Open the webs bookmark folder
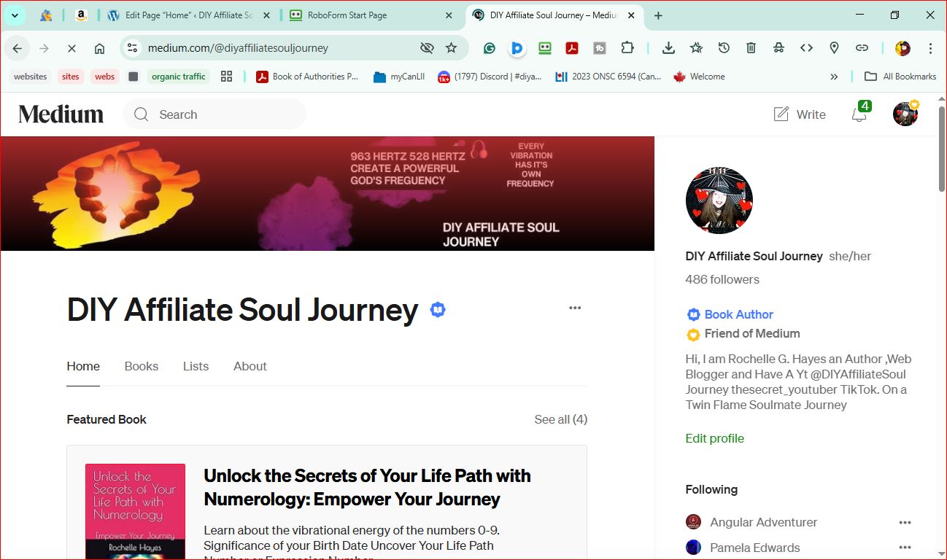Screen dimensions: 947x560 [x=105, y=77]
